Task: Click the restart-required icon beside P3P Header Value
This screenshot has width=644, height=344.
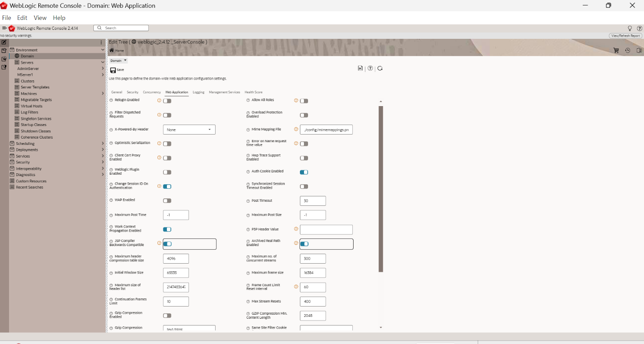Action: pos(296,229)
